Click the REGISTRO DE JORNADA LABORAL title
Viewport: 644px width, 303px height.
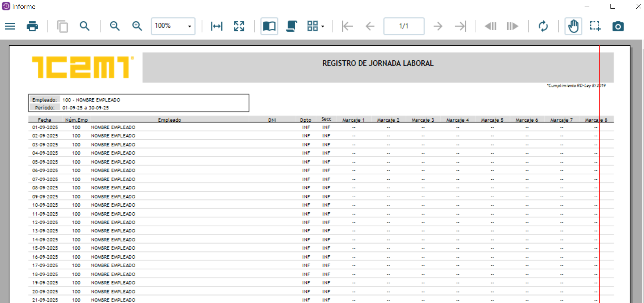[378, 63]
